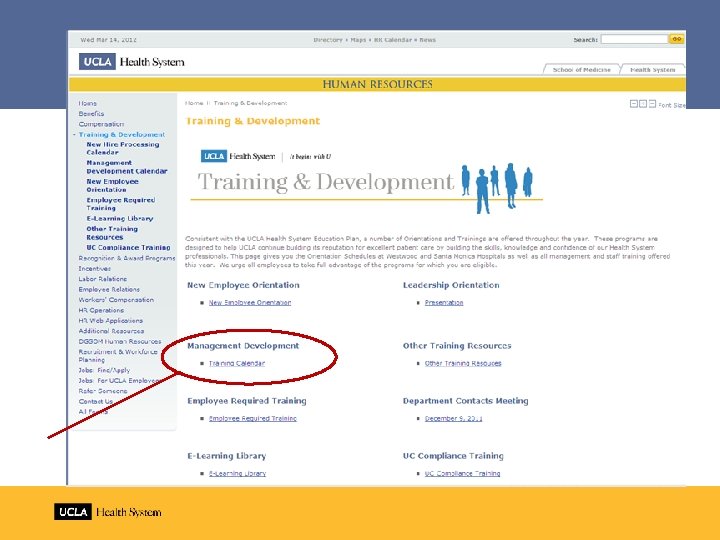Open Other Training Resources sidebar item
Screen dimensions: 720x540
tap(112, 233)
